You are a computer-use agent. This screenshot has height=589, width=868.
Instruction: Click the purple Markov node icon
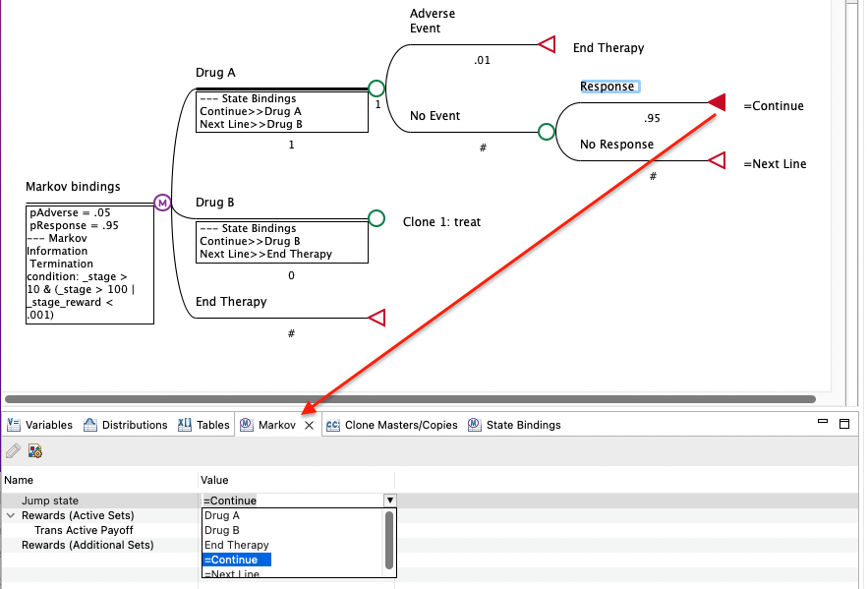162,204
